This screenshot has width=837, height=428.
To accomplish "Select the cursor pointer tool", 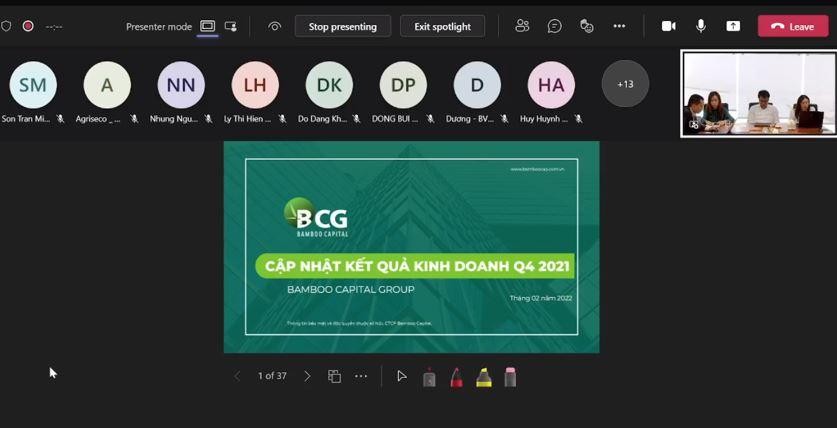I will tap(401, 376).
